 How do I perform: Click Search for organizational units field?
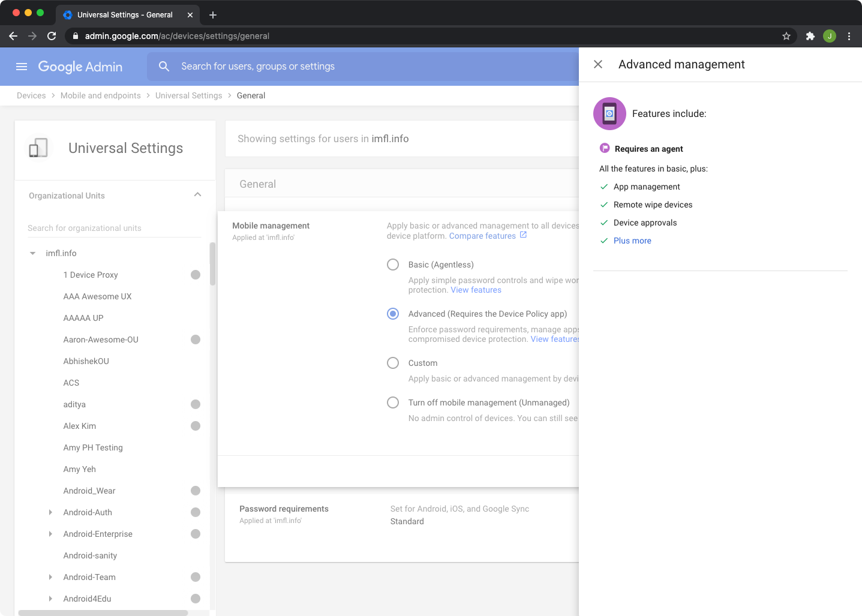(114, 228)
